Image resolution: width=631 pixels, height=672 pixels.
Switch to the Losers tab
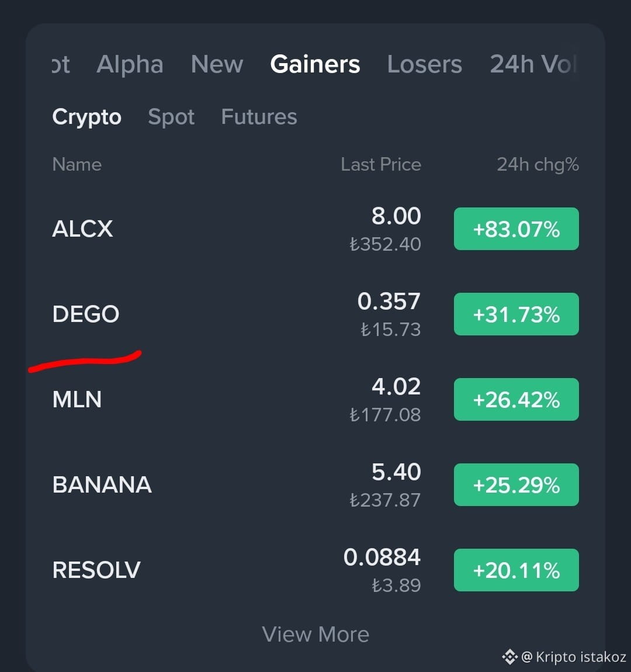[x=425, y=65]
